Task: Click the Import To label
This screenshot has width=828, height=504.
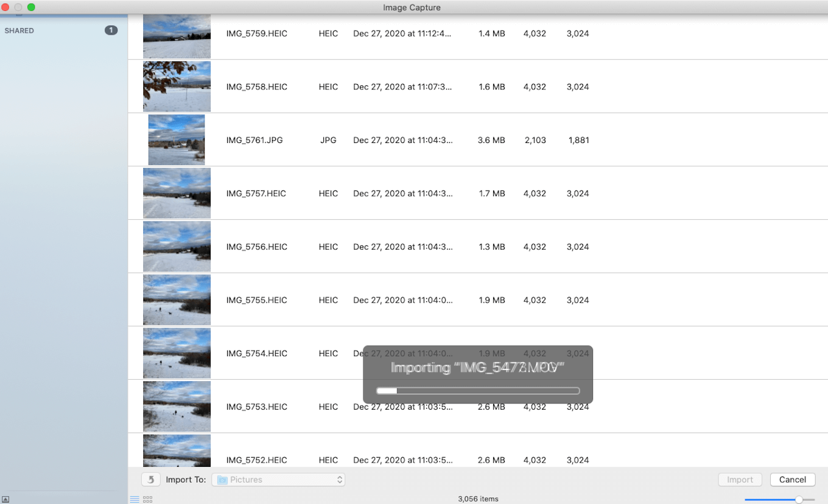Action: click(x=186, y=480)
